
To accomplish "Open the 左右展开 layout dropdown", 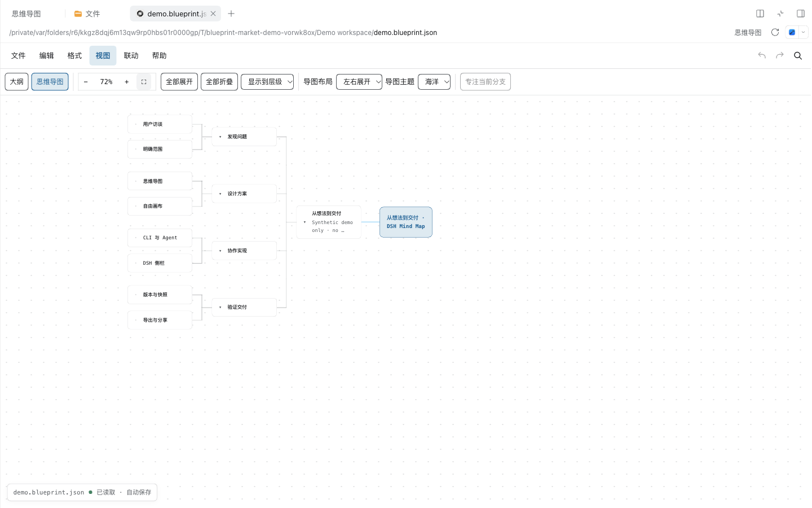I will click(359, 82).
